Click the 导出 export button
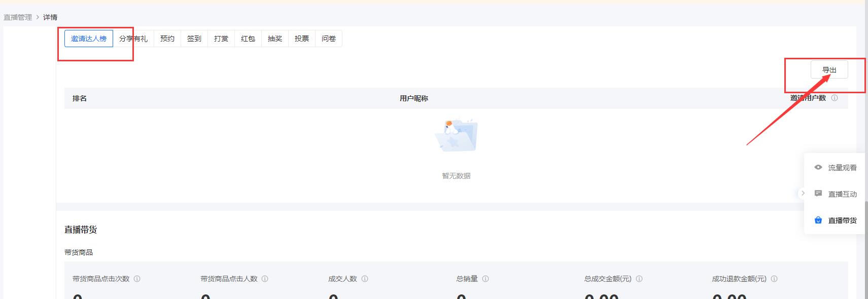This screenshot has height=299, width=868. click(829, 70)
